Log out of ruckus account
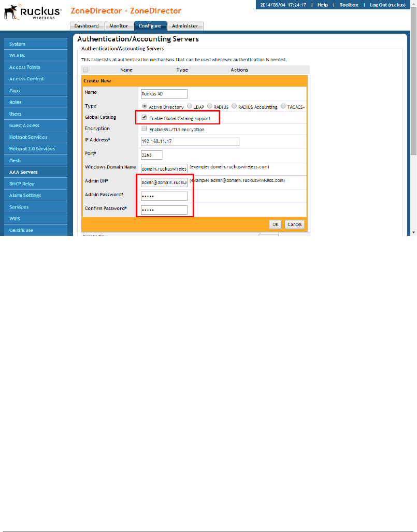Viewport: 417px width, 532px height. 387,5
